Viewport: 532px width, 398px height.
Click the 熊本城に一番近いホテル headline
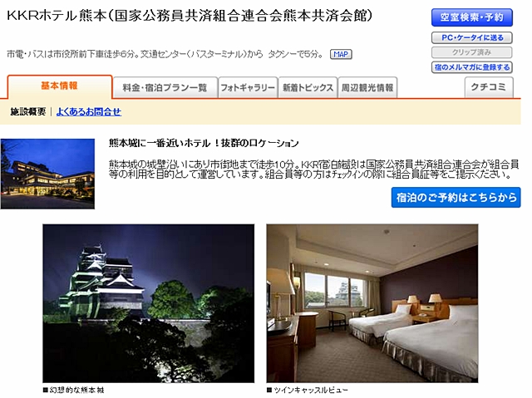click(x=204, y=144)
